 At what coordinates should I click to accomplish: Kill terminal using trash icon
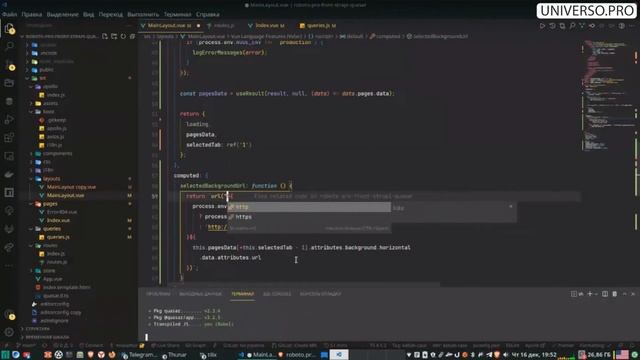614,294
